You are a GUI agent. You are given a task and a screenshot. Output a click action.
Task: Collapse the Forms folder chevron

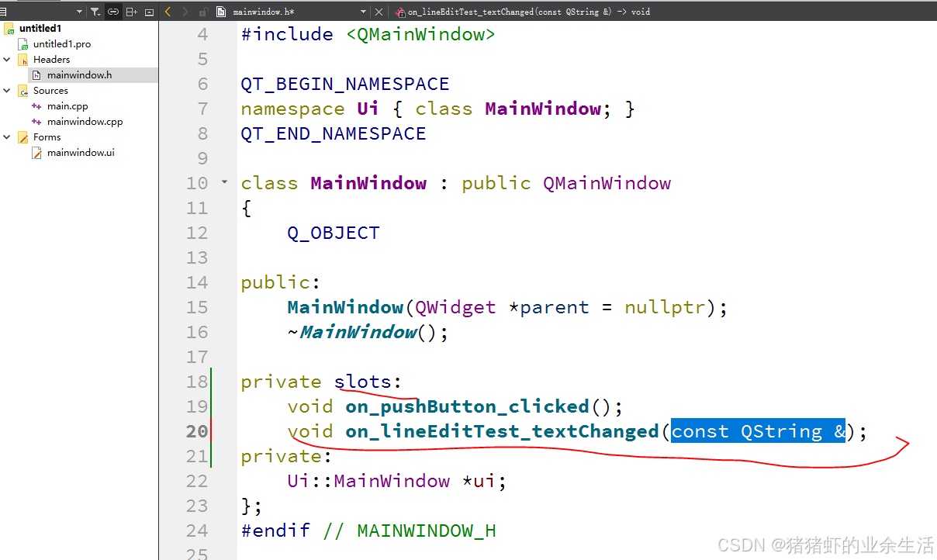point(7,137)
